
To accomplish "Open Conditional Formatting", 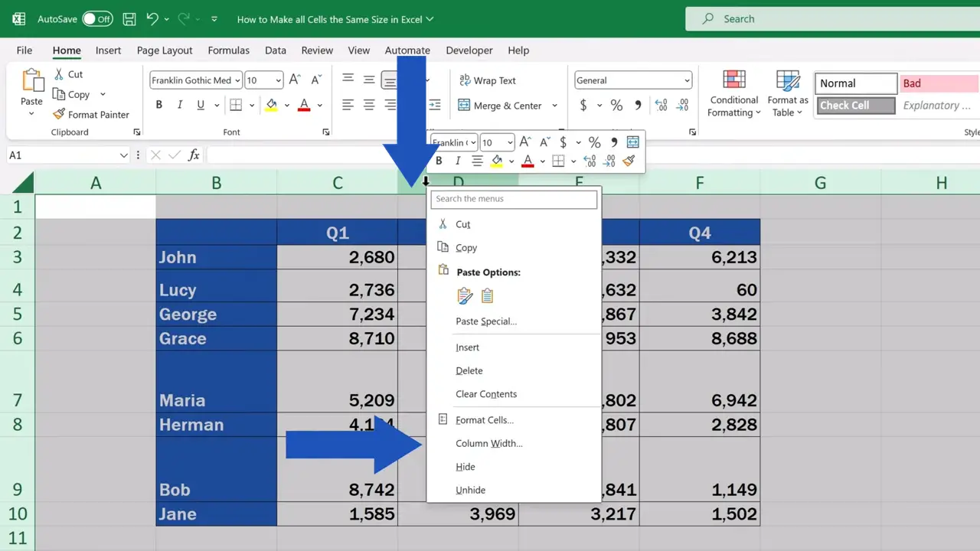I will pos(733,94).
